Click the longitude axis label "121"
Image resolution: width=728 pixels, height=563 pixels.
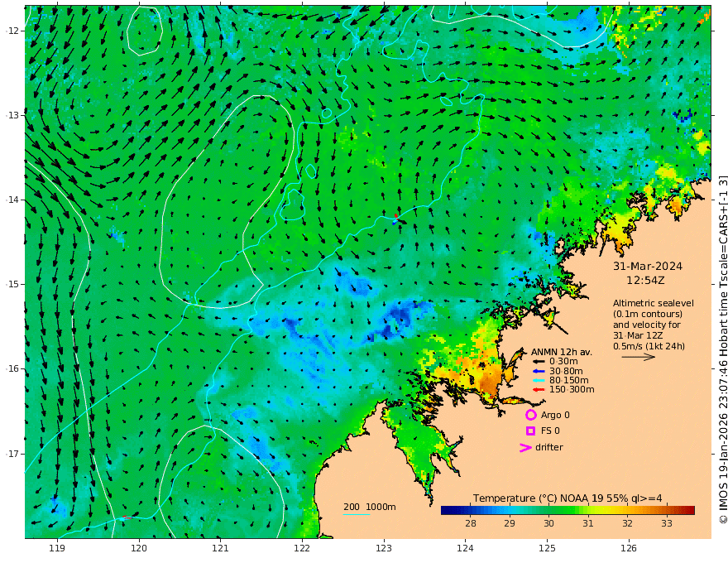(x=220, y=549)
